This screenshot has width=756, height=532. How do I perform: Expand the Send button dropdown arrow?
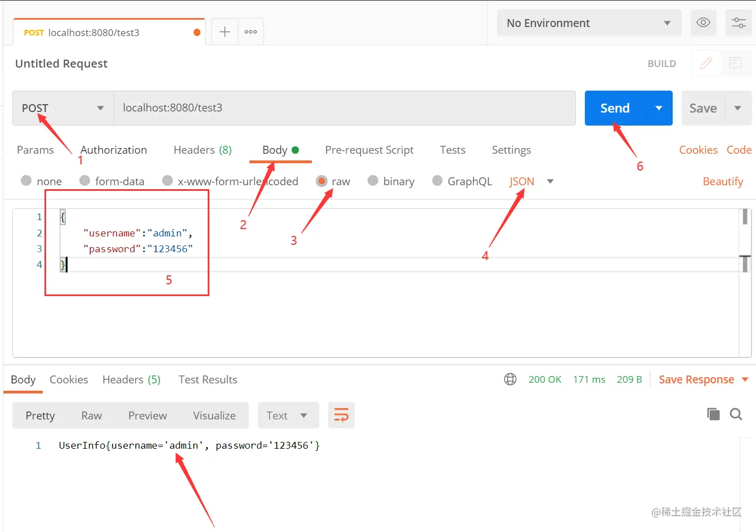[659, 108]
